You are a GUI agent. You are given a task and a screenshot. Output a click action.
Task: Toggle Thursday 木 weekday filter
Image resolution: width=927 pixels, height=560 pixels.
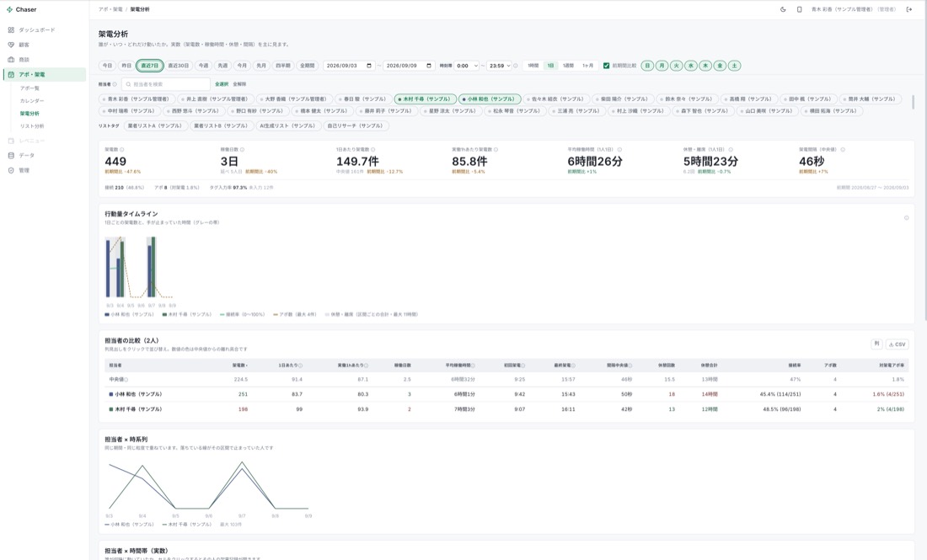tap(705, 66)
